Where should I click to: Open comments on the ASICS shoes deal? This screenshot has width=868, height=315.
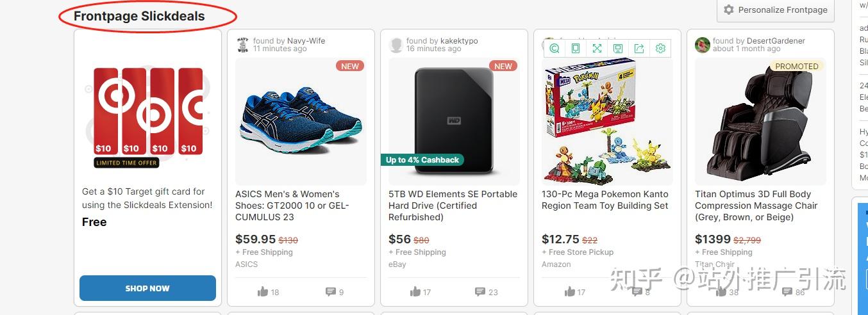tap(331, 292)
